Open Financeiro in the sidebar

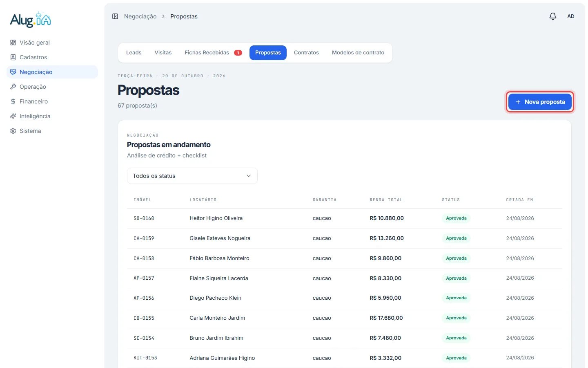(x=52, y=101)
